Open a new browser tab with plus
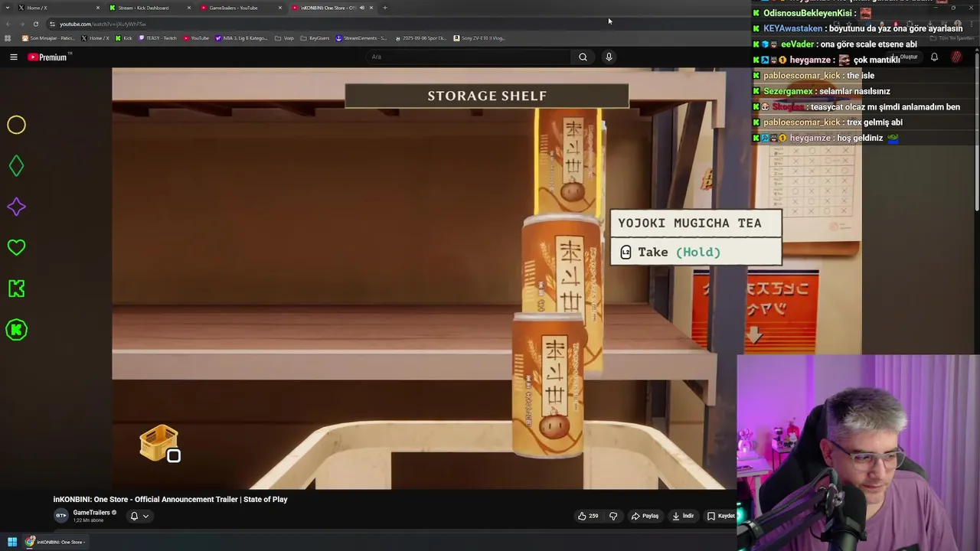The image size is (980, 551). point(384,8)
